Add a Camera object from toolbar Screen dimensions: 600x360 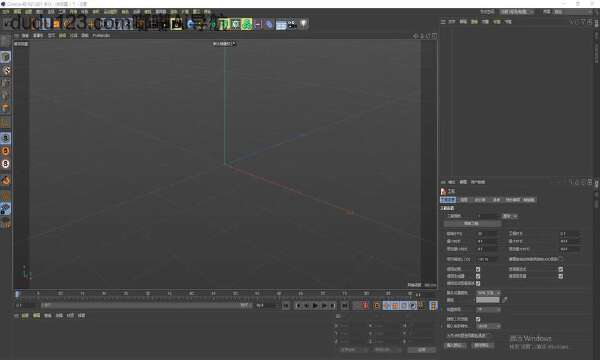292,24
